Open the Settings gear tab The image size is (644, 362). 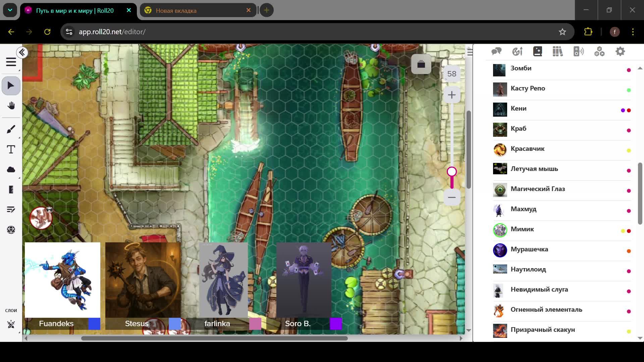(620, 52)
